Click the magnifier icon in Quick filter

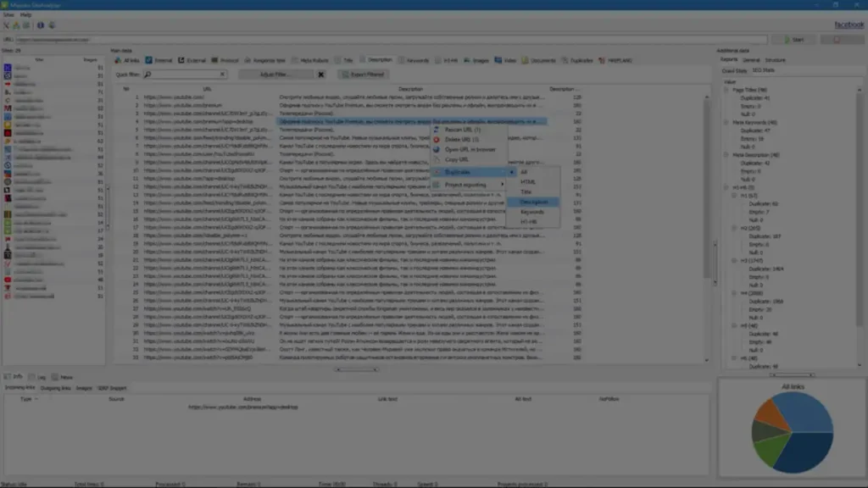point(147,75)
